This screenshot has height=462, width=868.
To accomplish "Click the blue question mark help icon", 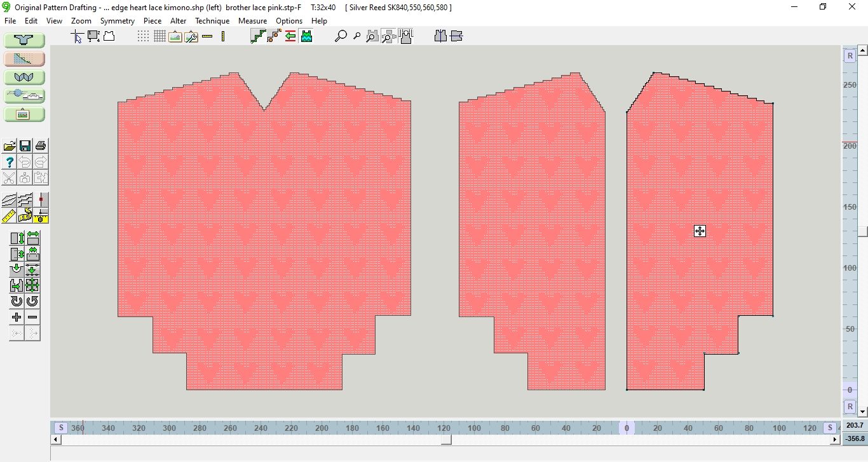I will pyautogui.click(x=9, y=162).
